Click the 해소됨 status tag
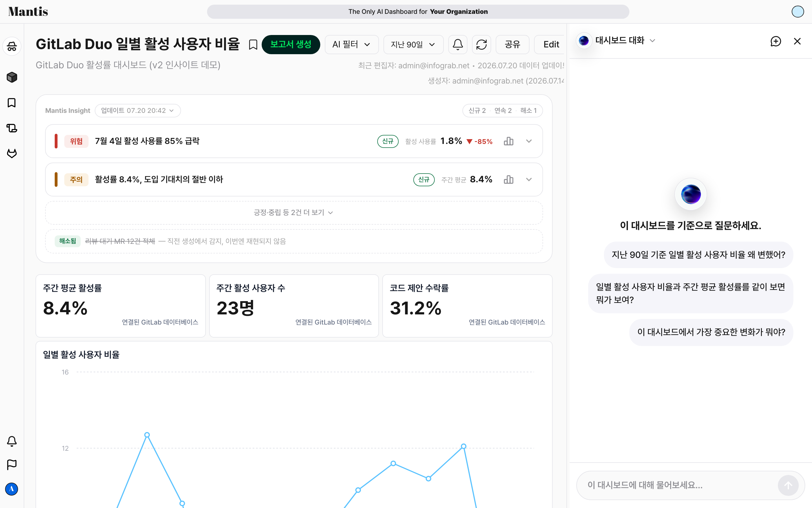 [67, 241]
